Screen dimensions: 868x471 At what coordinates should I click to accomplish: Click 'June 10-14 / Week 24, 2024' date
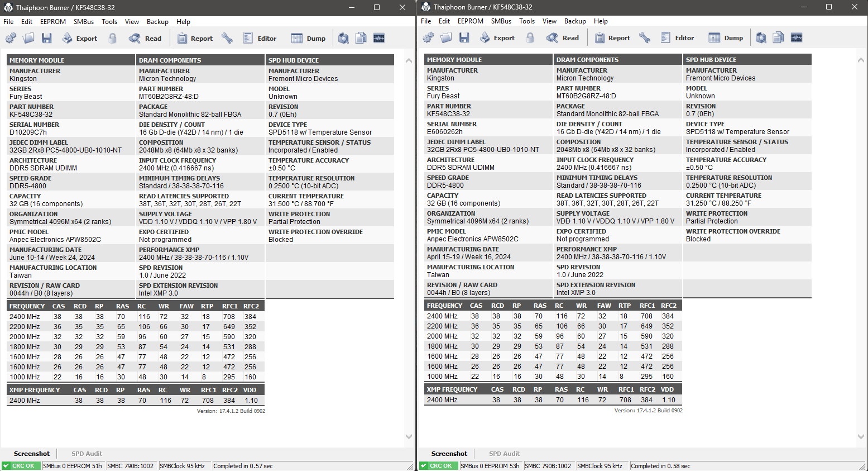pos(52,258)
